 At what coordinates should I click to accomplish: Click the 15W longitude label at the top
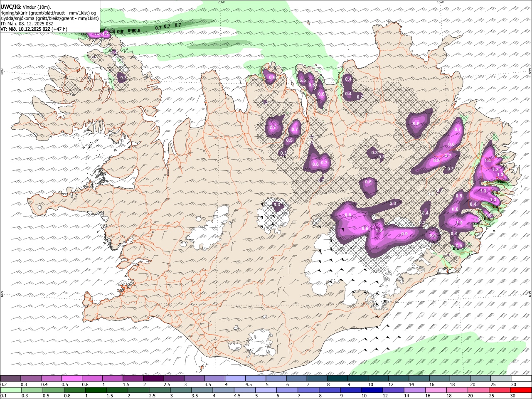tap(440, 2)
